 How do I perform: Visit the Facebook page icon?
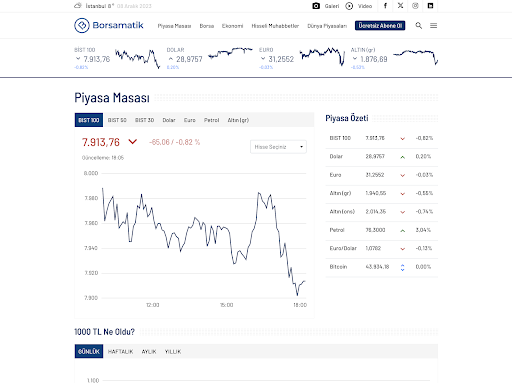click(385, 6)
